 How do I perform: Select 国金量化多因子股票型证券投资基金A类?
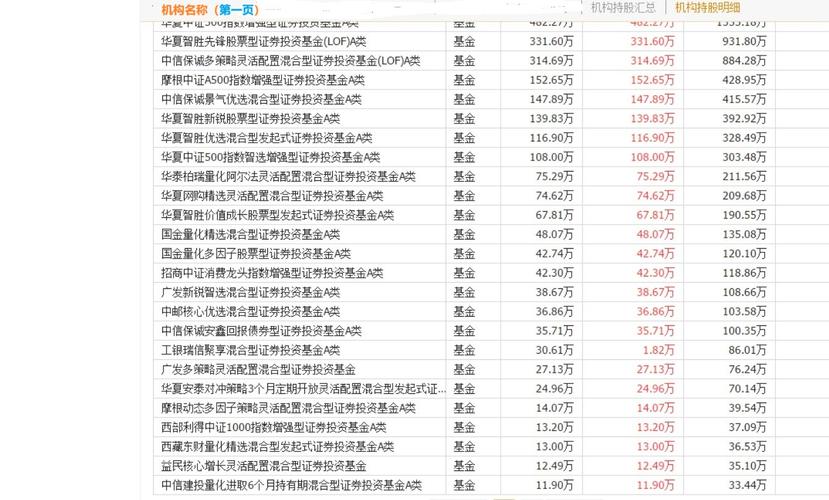click(256, 254)
